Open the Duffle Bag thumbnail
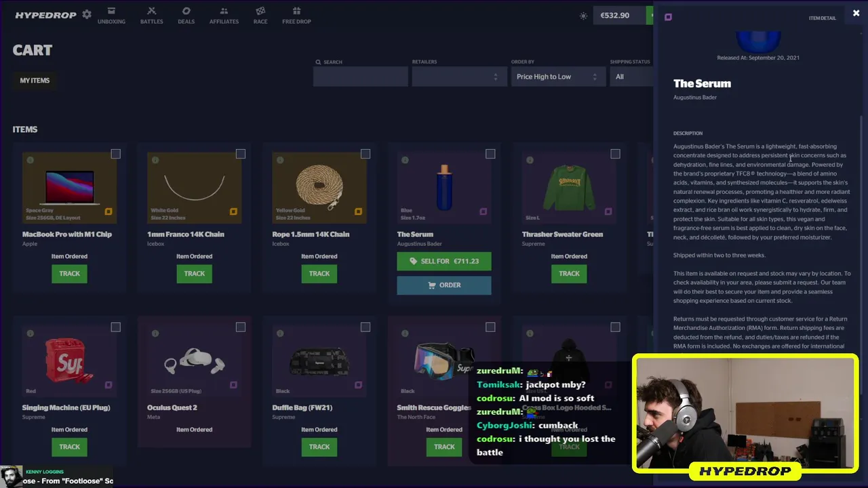 pyautogui.click(x=319, y=362)
